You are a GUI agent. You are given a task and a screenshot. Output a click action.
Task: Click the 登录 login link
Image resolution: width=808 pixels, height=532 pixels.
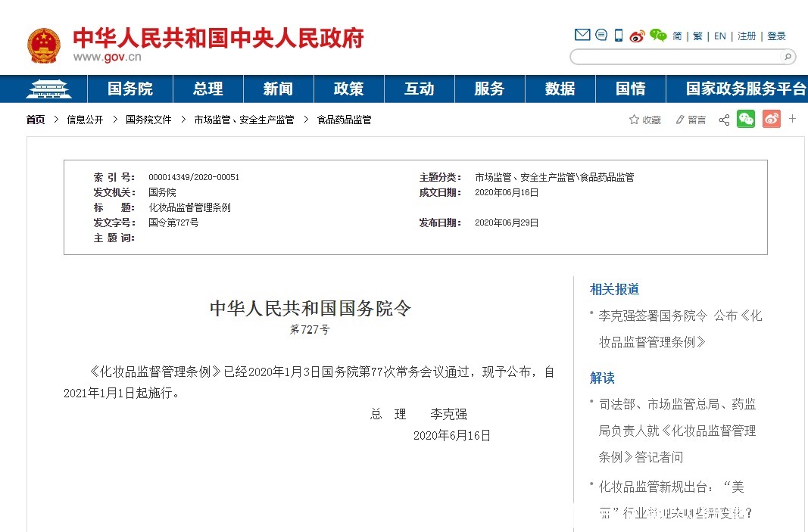click(776, 36)
